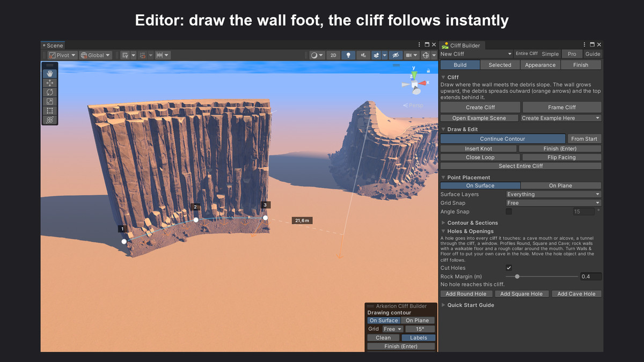Click the grid visibility icon in Scene toolbar
This screenshot has width=644, height=362.
tap(125, 55)
